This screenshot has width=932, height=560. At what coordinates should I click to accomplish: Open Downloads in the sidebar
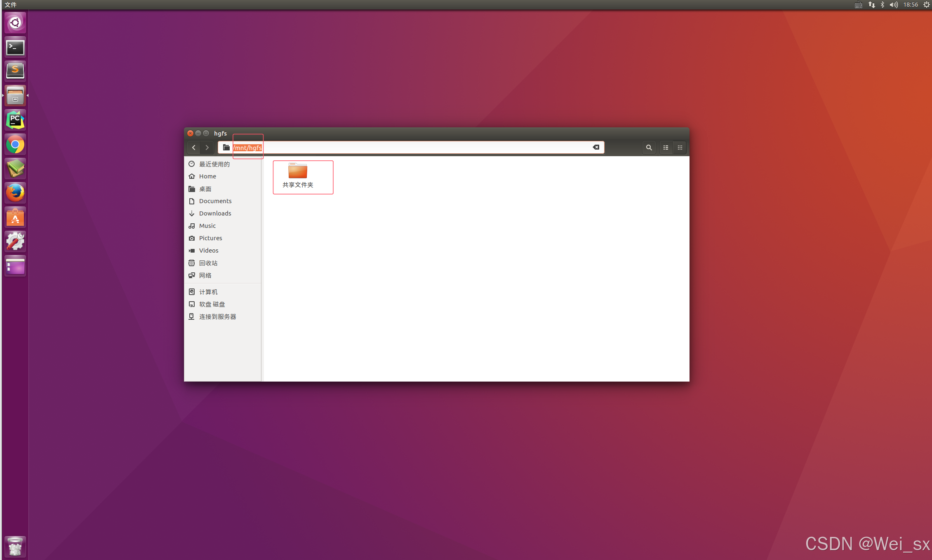pyautogui.click(x=215, y=213)
